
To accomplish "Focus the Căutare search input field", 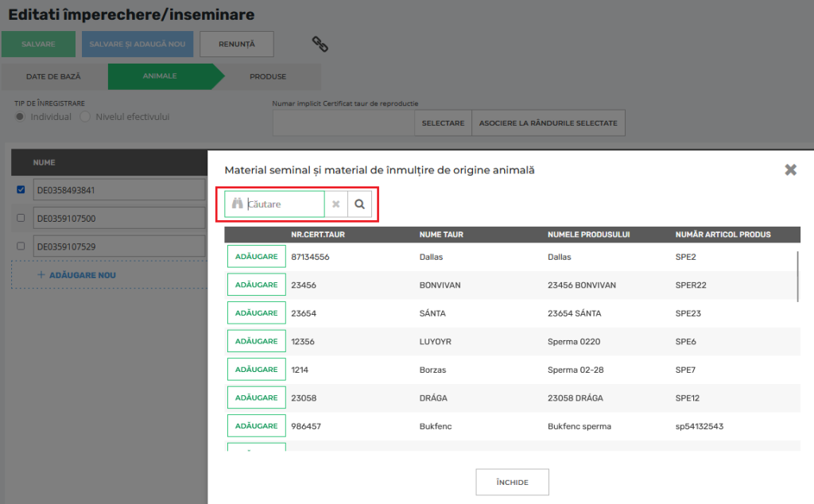I will click(x=284, y=204).
